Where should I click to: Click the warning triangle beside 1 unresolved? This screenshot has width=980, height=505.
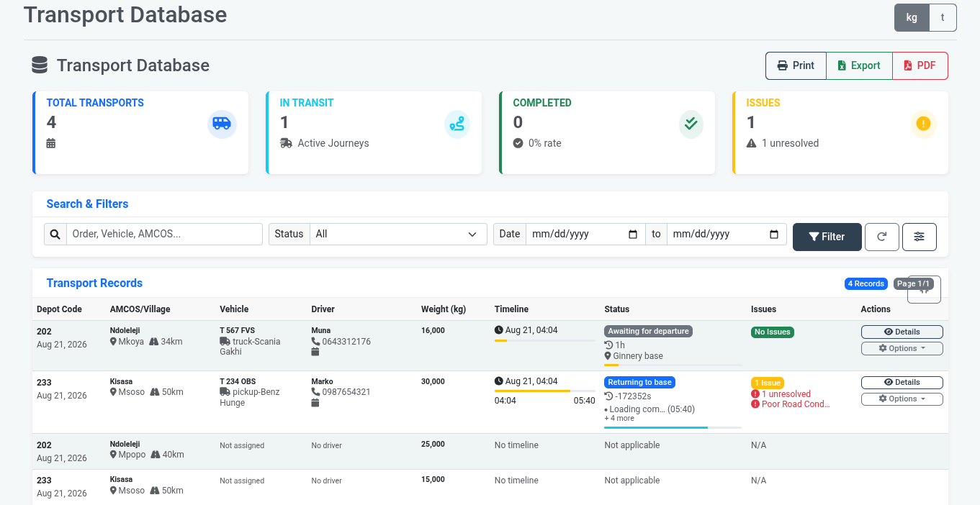coord(752,143)
